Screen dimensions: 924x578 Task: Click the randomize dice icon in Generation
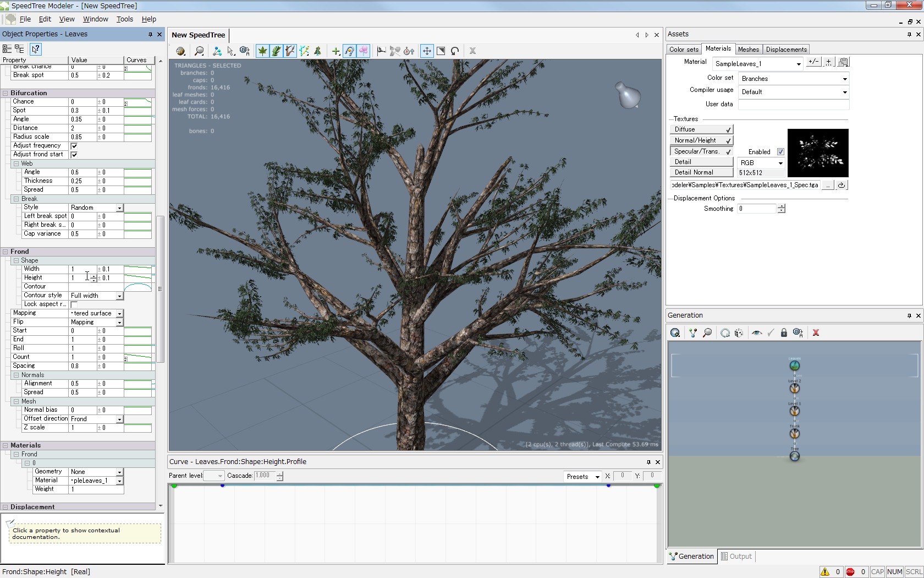coord(739,333)
